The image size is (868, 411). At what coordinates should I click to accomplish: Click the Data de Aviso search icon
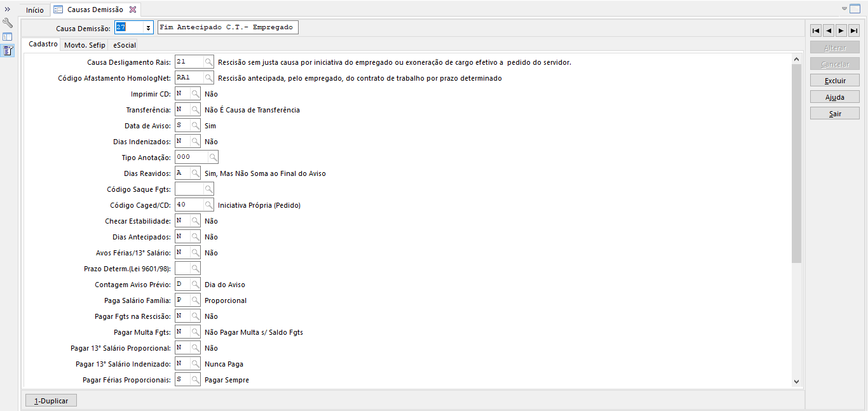click(x=196, y=126)
